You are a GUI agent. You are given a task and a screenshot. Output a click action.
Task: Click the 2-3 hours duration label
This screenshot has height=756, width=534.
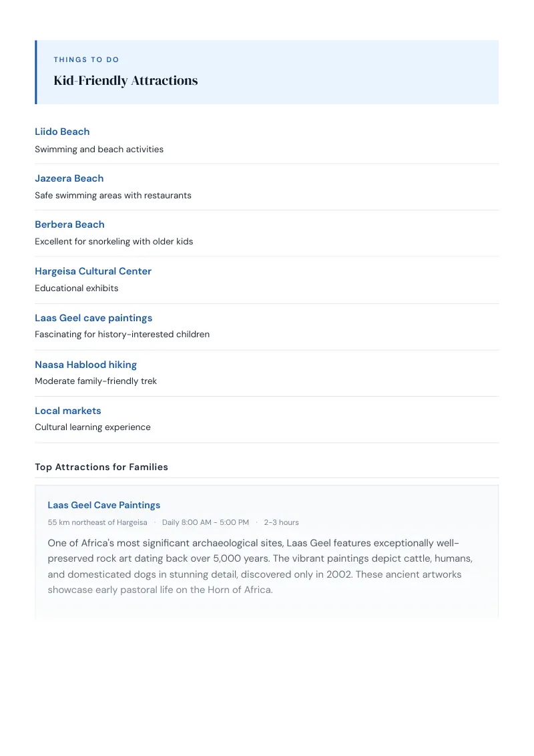pos(282,523)
